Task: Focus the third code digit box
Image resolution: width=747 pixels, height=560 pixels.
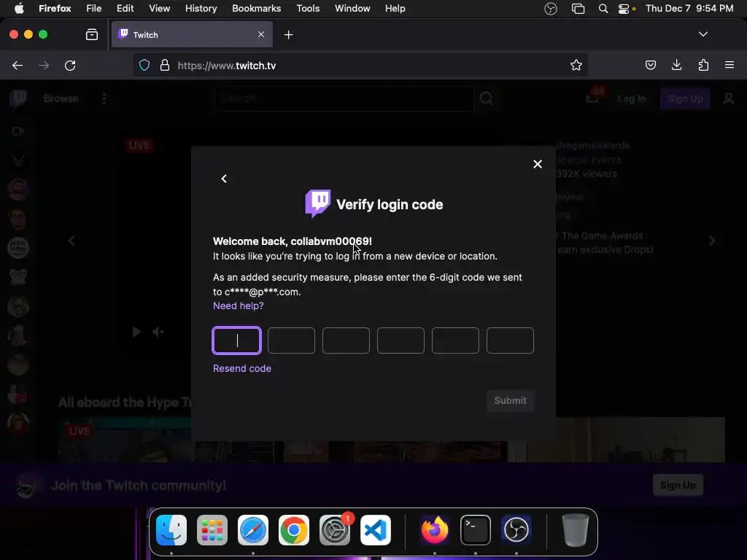Action: click(346, 341)
